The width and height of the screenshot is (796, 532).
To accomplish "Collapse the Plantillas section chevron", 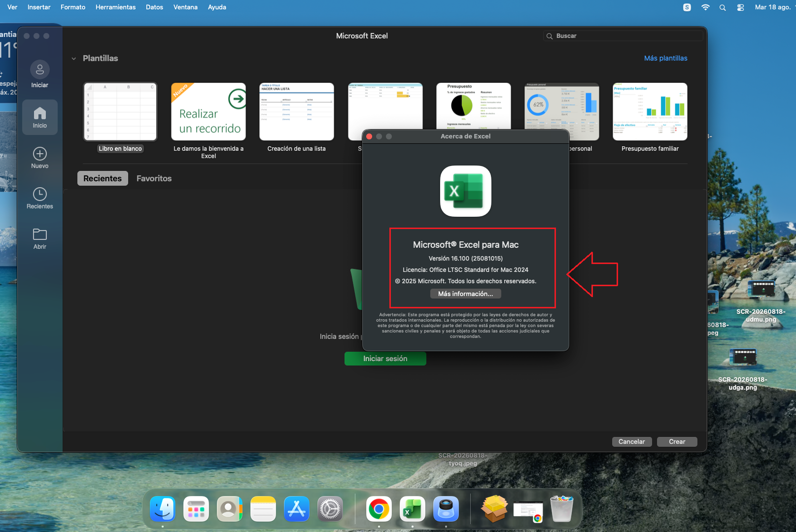I will click(74, 59).
